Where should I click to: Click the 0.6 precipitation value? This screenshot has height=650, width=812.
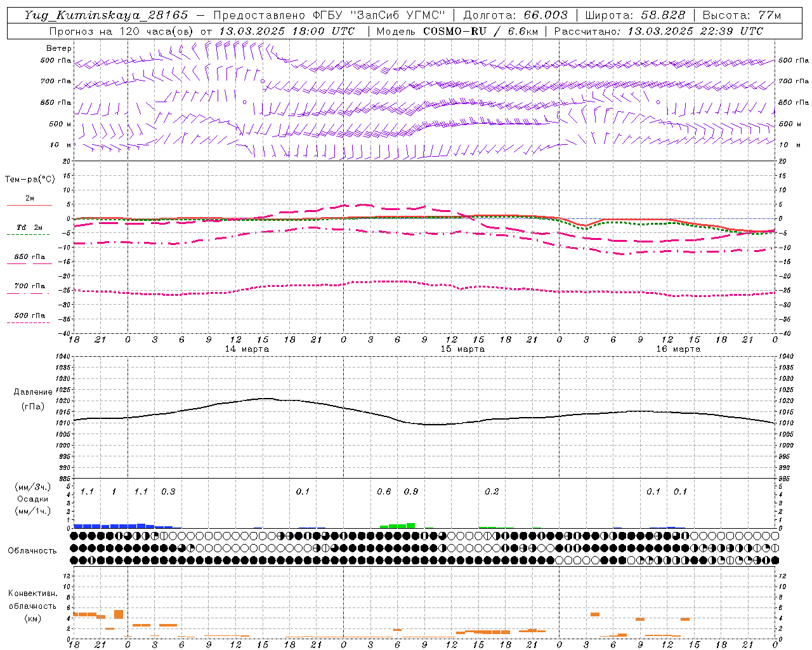coord(384,491)
